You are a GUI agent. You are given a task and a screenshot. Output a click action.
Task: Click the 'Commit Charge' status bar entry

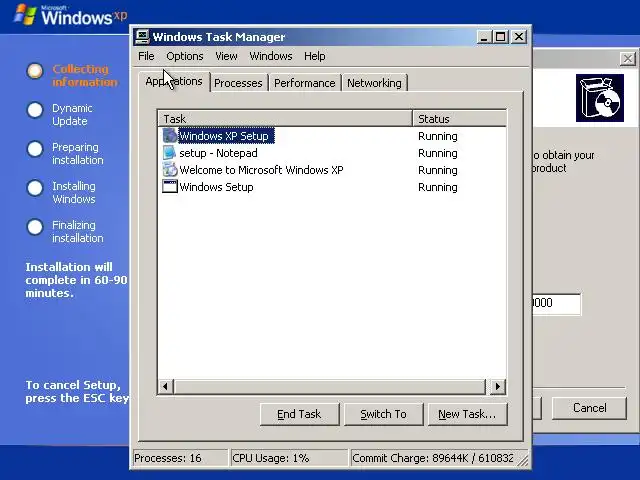coord(433,458)
